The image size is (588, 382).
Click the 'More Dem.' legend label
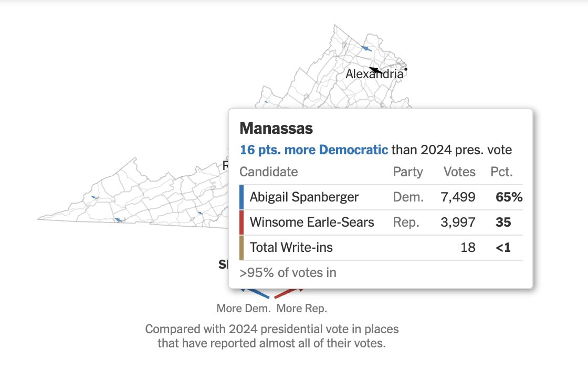(x=244, y=309)
